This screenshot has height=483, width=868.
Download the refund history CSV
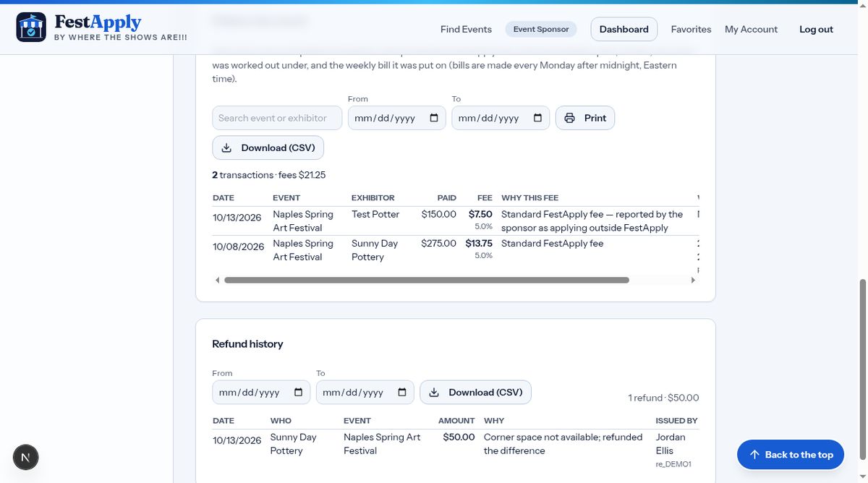476,393
